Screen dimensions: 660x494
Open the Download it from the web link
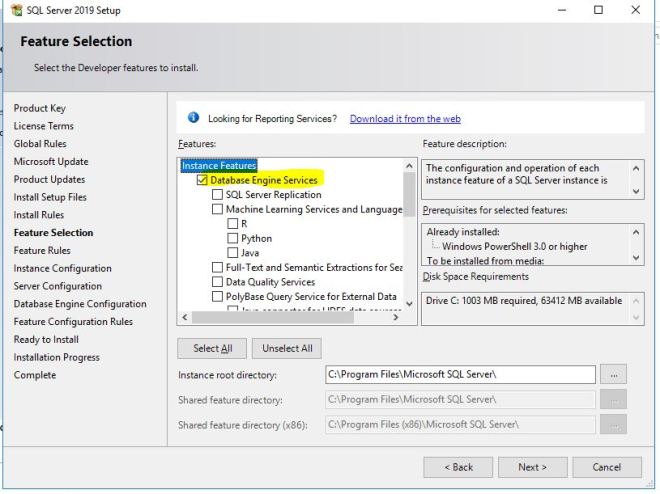[x=405, y=119]
